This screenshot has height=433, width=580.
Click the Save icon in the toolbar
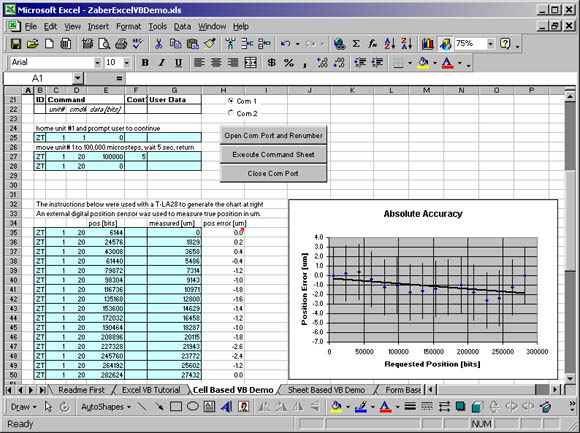coord(16,44)
